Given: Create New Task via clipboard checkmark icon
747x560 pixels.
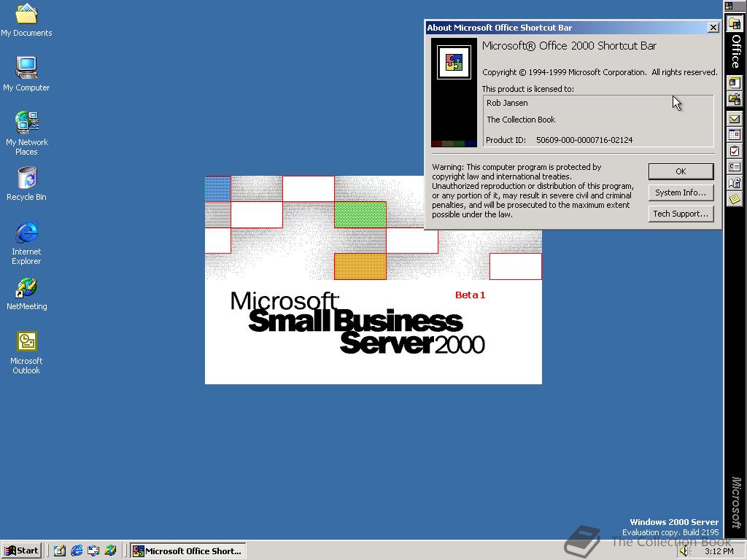Looking at the screenshot, I should point(735,151).
